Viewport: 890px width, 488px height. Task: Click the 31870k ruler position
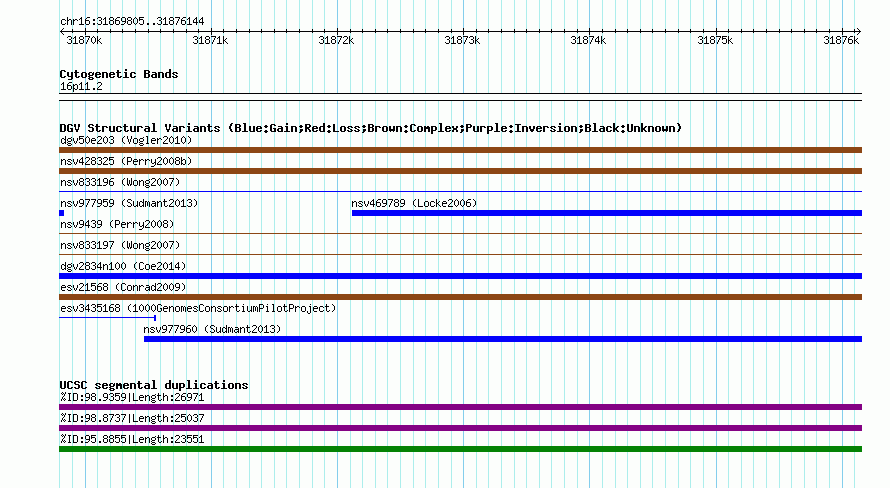84,40
